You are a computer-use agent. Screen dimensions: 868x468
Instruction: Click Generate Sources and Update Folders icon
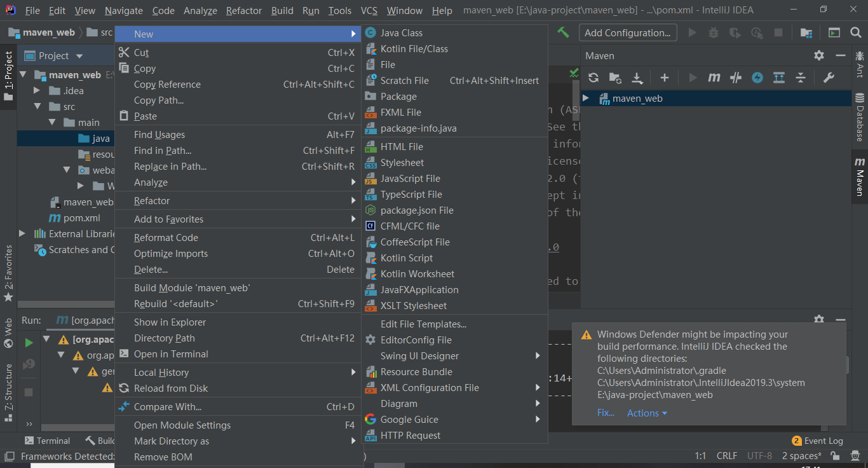(x=615, y=78)
